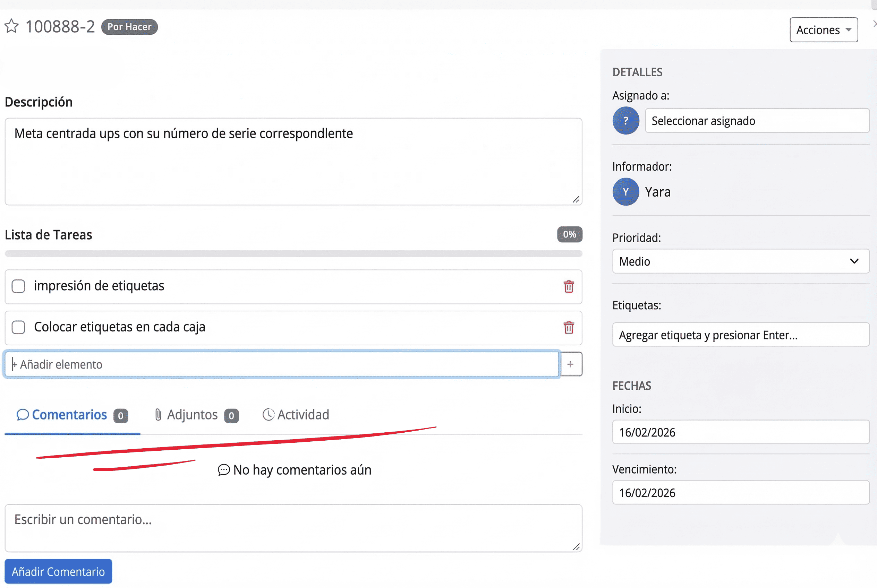Screen dimensions: 877x588
Task: Click the plus button to add checklist element
Action: (570, 364)
